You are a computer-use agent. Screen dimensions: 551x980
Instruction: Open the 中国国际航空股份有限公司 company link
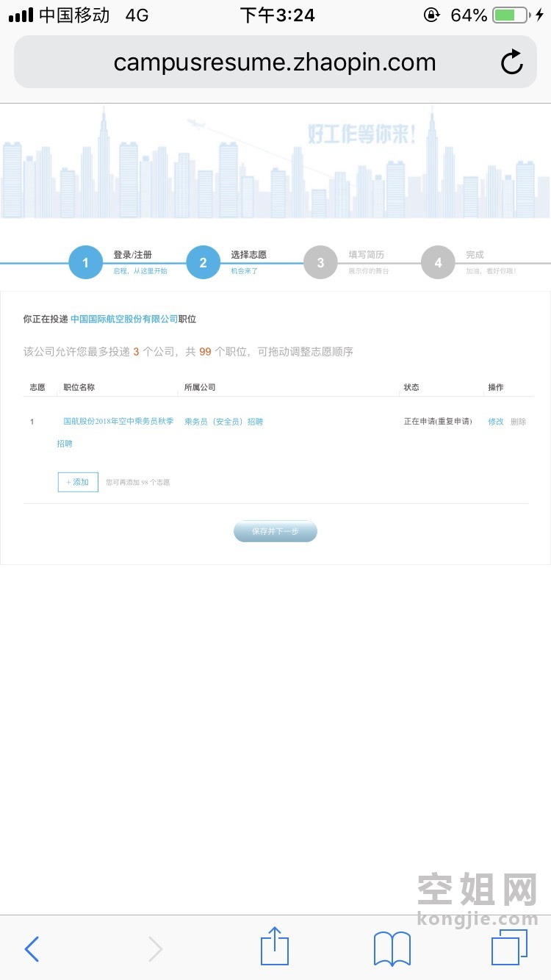(124, 320)
